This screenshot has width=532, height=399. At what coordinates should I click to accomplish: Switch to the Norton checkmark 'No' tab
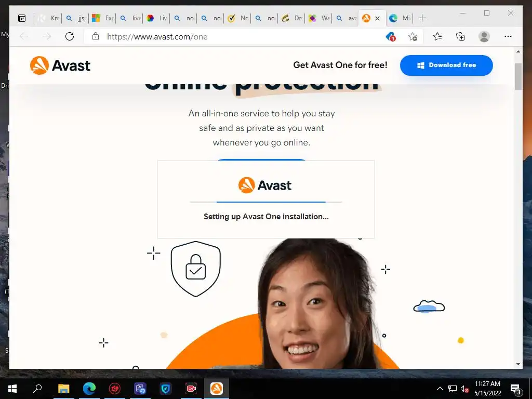click(x=237, y=18)
